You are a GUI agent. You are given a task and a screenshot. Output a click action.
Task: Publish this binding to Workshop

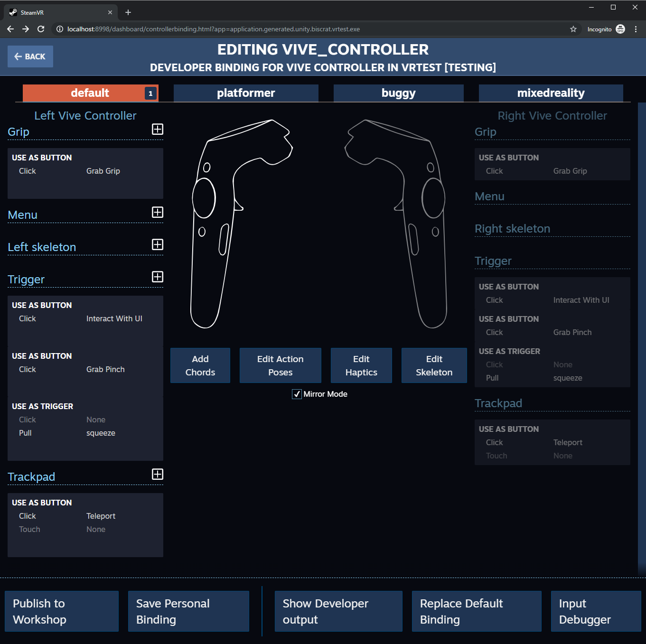[61, 611]
